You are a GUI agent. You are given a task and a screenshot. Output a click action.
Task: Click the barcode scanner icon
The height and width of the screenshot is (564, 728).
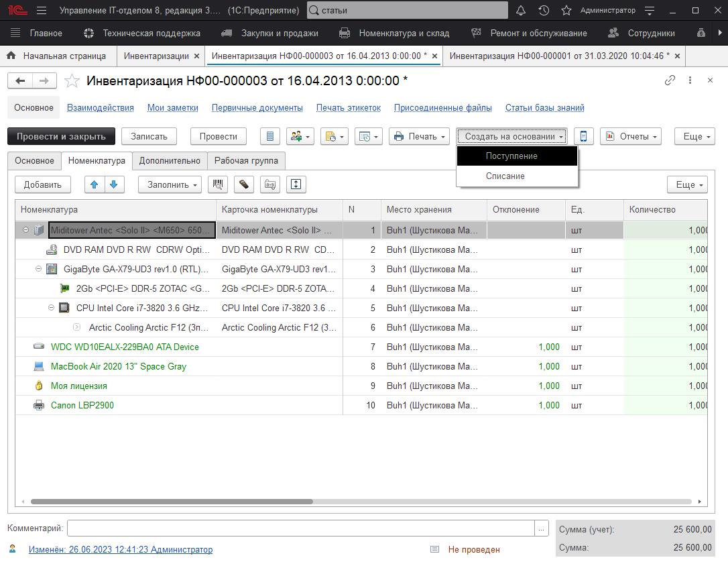pyautogui.click(x=218, y=184)
